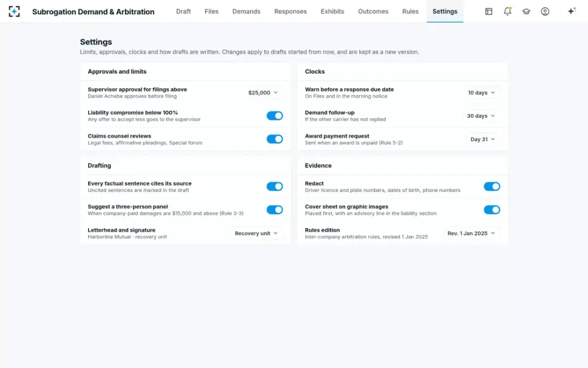Switch to the Draft tab
Viewport: 588px width, 368px height.
tap(183, 11)
